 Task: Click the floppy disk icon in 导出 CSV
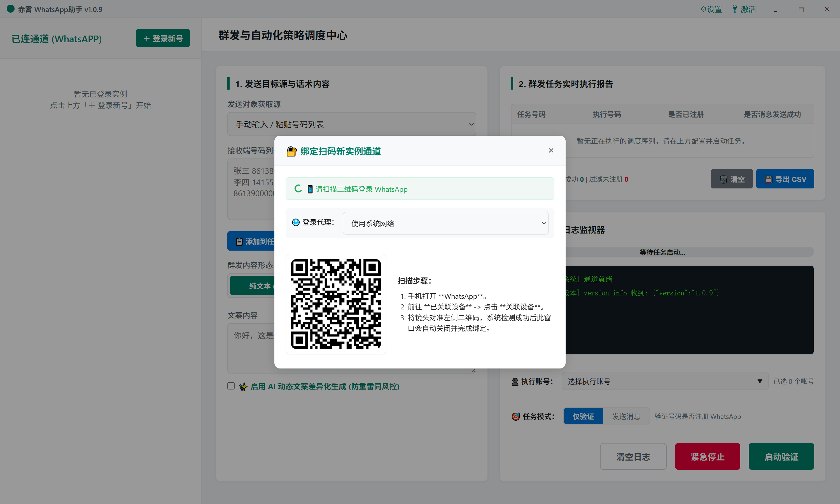[x=768, y=179]
